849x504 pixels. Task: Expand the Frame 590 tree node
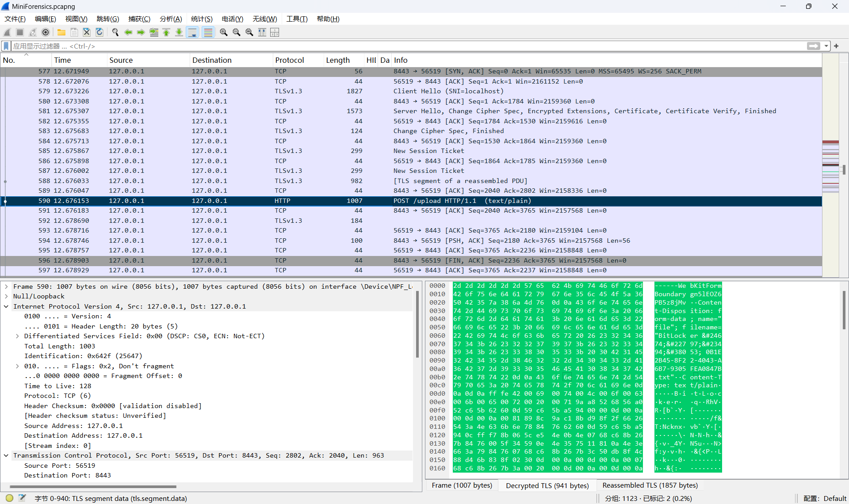(6, 286)
